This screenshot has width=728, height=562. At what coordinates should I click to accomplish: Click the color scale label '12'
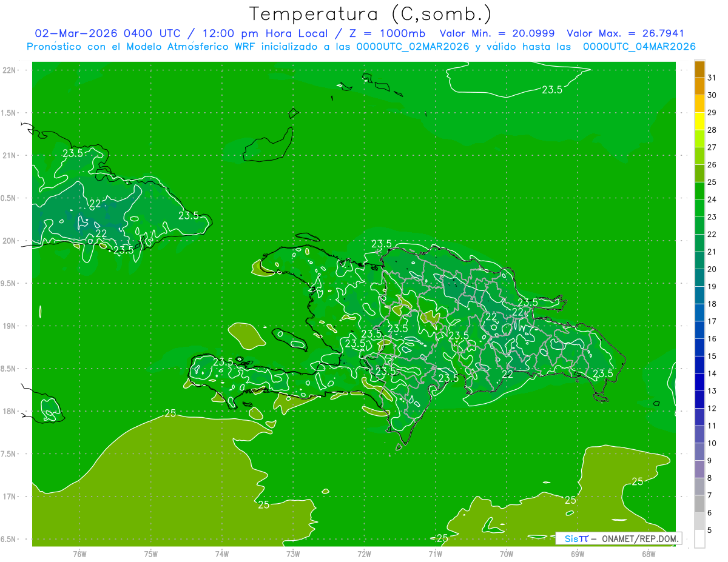[712, 408]
